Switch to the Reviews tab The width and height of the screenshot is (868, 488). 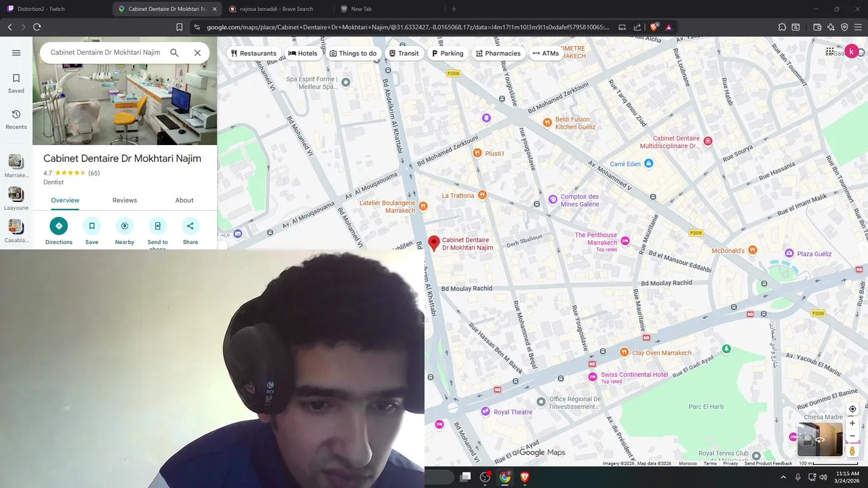(125, 200)
